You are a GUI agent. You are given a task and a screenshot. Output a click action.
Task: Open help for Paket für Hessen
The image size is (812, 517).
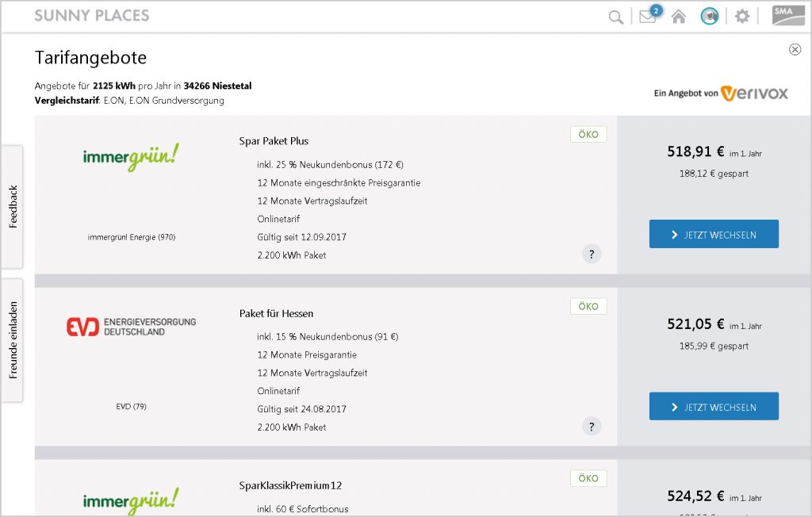pos(592,427)
